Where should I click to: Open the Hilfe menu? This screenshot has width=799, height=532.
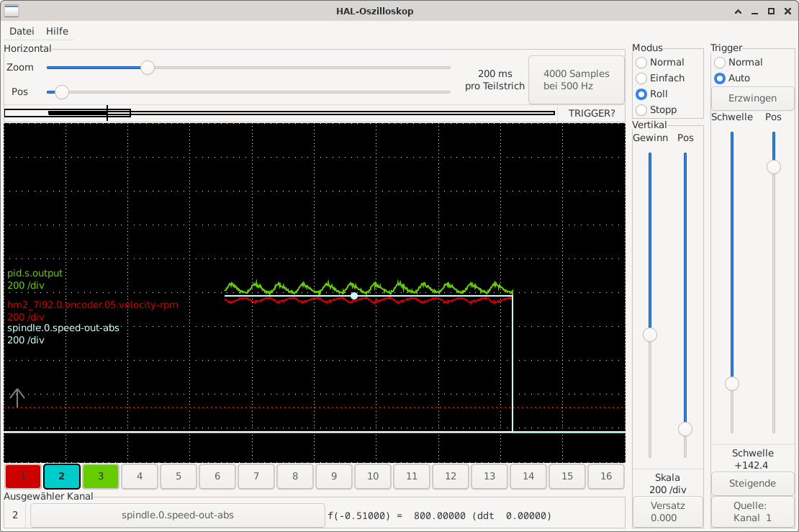click(57, 31)
